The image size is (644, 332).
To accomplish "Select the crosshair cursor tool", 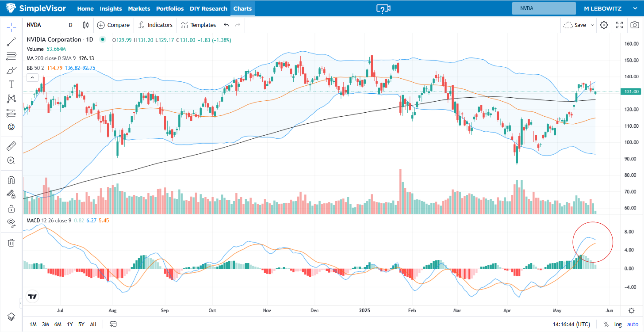I will [x=11, y=27].
